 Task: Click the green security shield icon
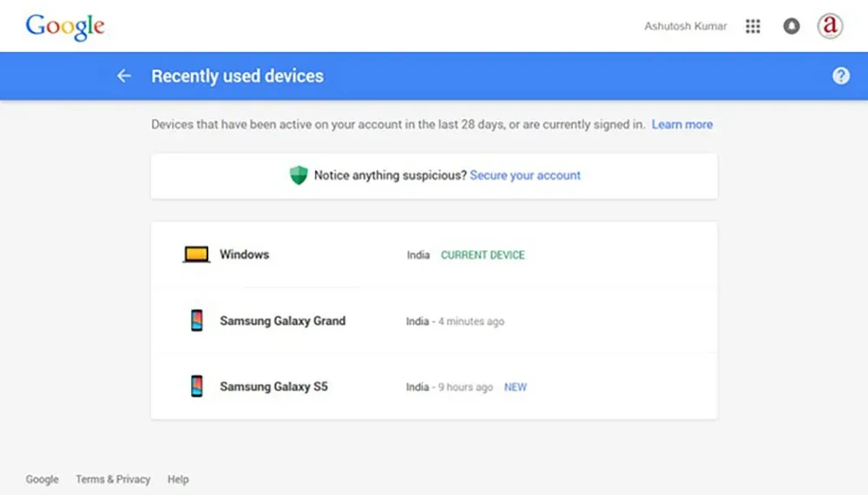click(299, 175)
